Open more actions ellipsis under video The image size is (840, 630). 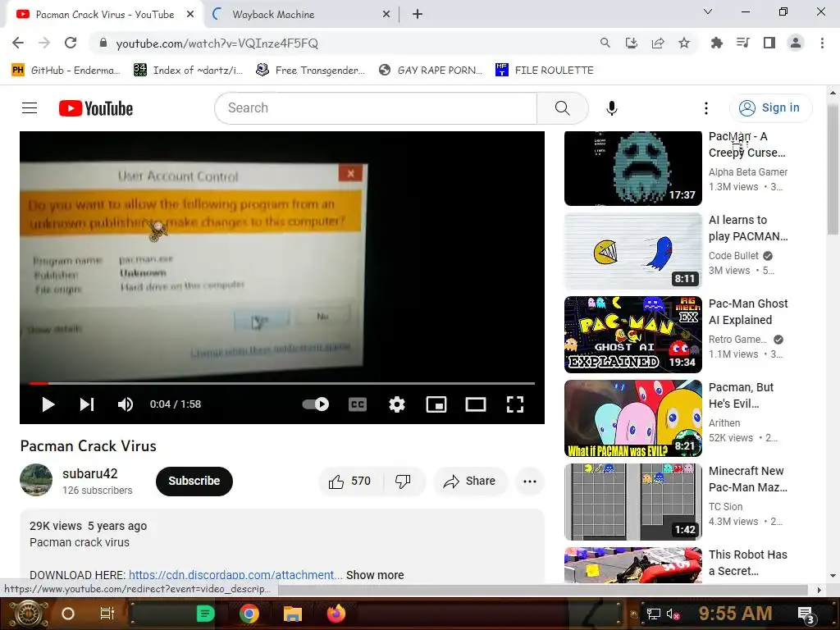pyautogui.click(x=530, y=481)
